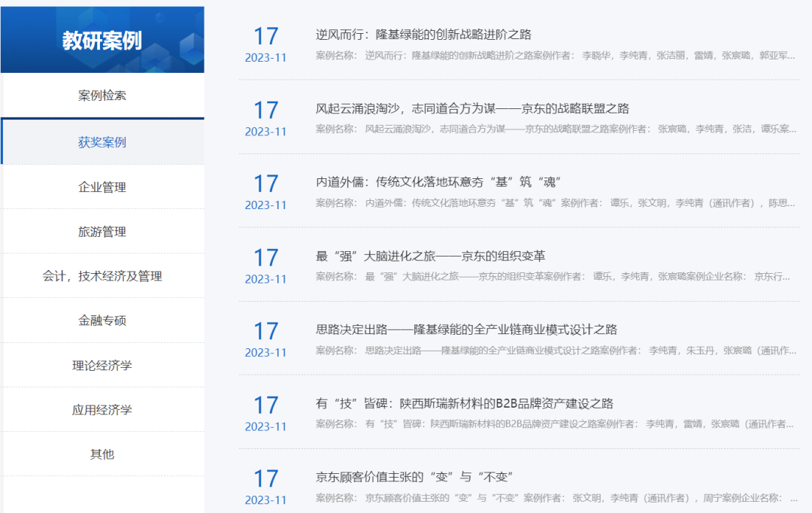Open the 京东的组织变革 article title
Viewport: 812px width, 513px height.
click(430, 256)
